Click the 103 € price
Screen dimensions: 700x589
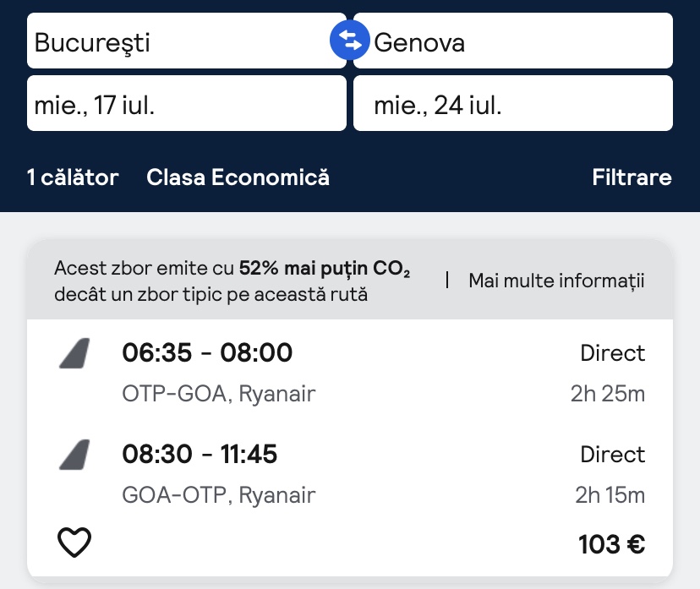click(x=611, y=545)
